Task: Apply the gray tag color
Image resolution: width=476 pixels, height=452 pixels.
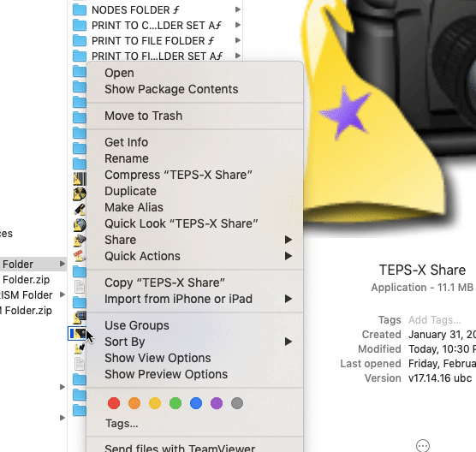Action: point(237,403)
